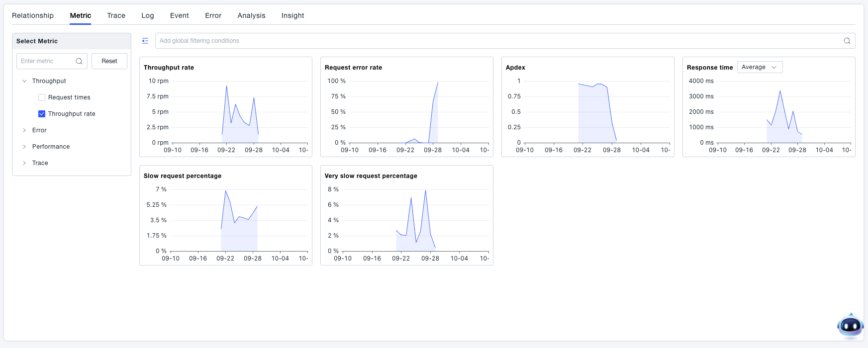
Task: Click the global filtering conditions input
Action: [x=497, y=41]
